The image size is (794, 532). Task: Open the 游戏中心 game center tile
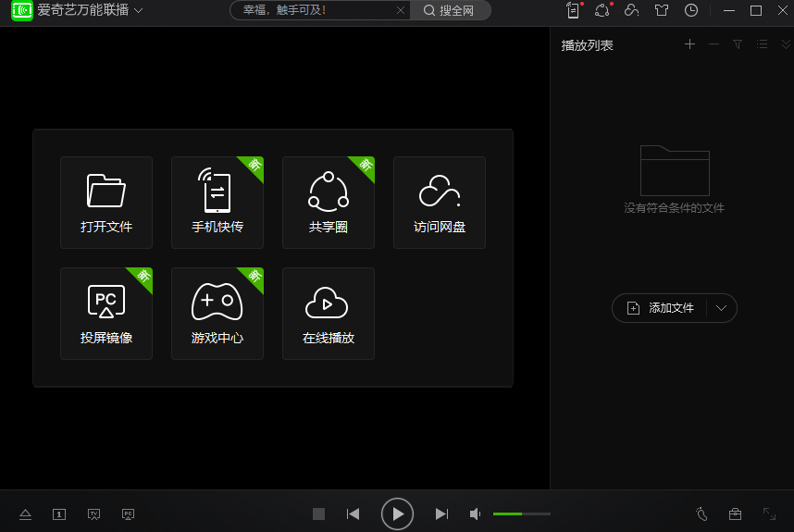[217, 314]
